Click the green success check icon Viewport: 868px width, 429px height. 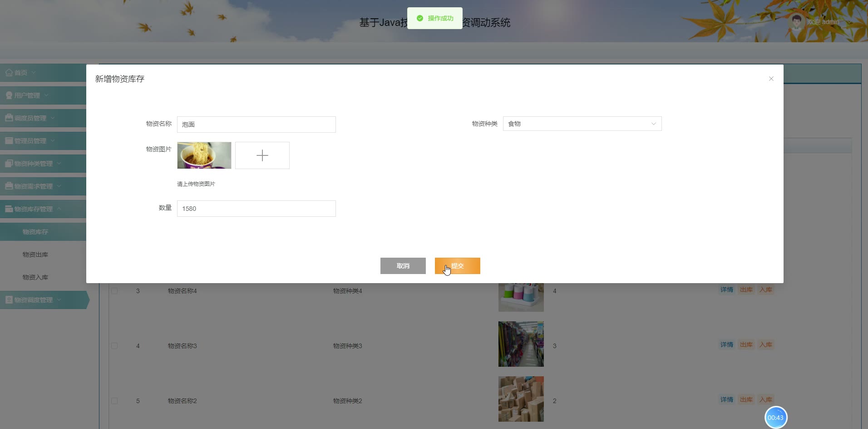pyautogui.click(x=420, y=18)
